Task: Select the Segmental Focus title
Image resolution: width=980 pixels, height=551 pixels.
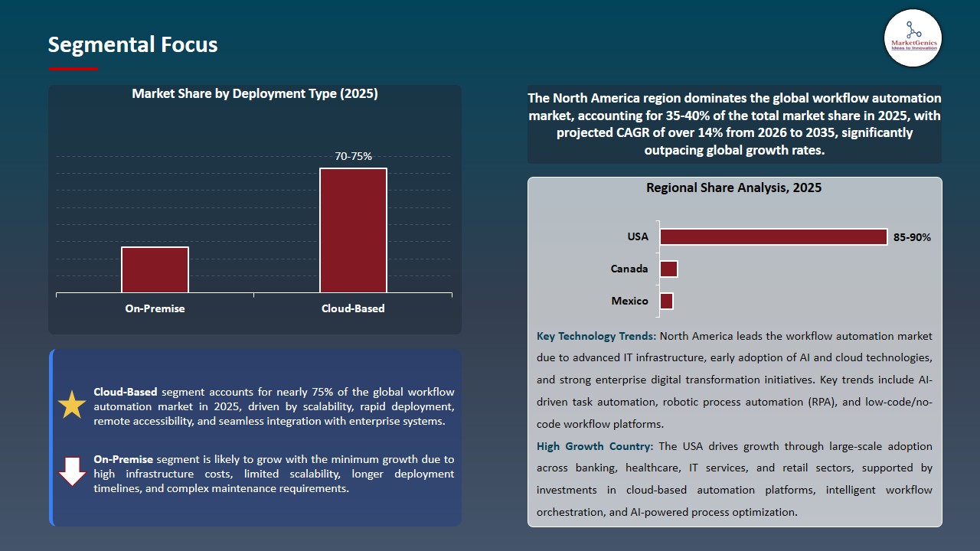Action: 132,45
